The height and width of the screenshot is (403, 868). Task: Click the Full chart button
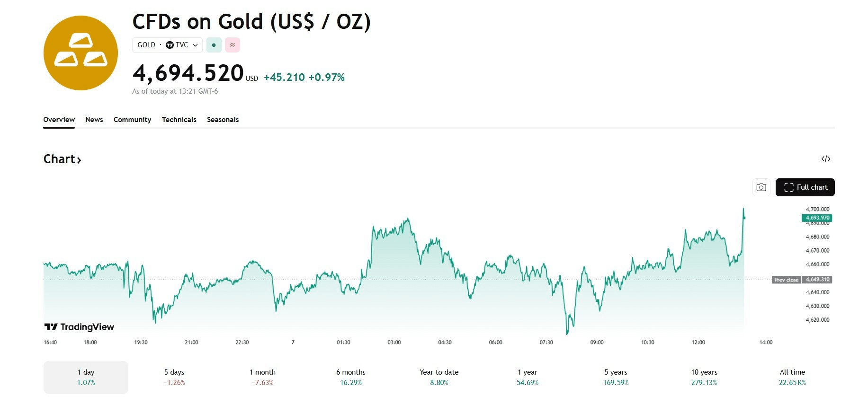(805, 187)
